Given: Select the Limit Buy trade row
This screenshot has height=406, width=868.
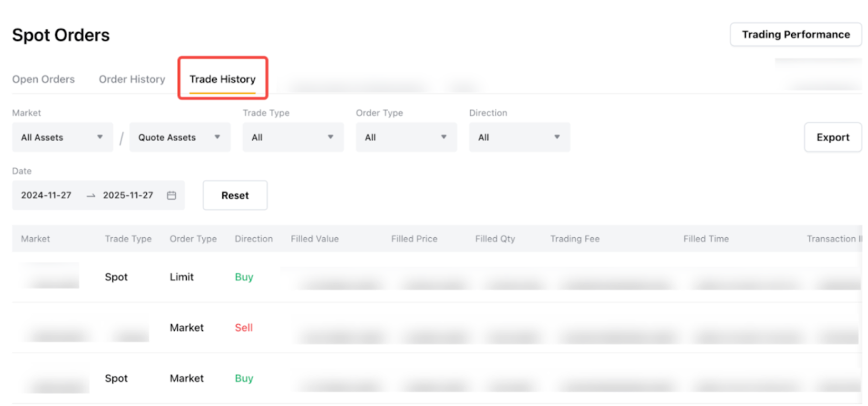Looking at the screenshot, I should click(181, 277).
